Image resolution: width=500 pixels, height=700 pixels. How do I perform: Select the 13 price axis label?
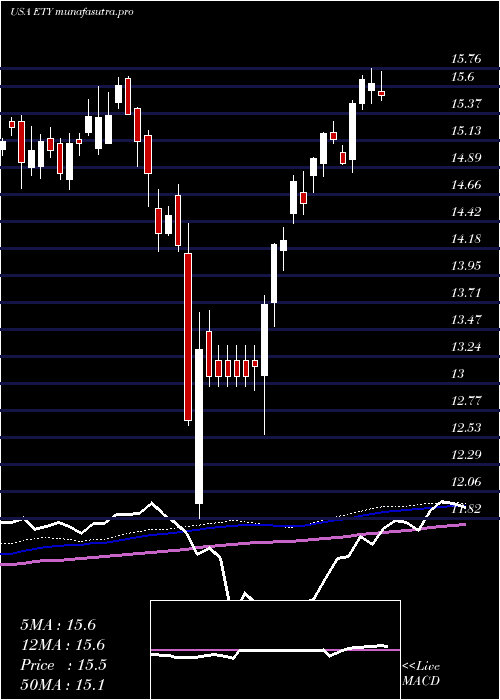[x=458, y=374]
